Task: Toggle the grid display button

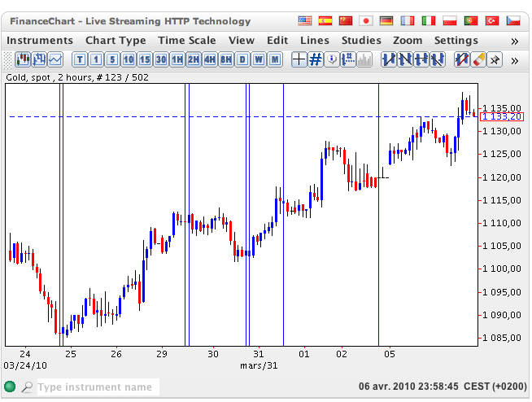Action: (316, 59)
